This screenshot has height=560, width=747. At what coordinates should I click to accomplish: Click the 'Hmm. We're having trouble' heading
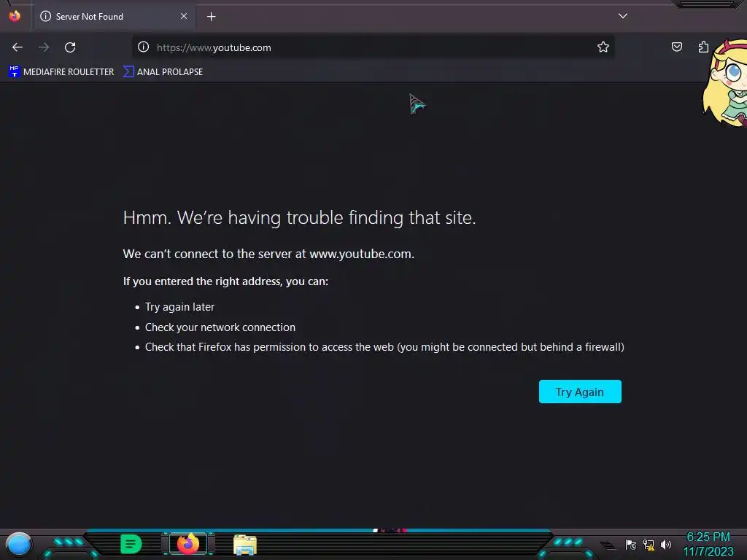point(299,217)
